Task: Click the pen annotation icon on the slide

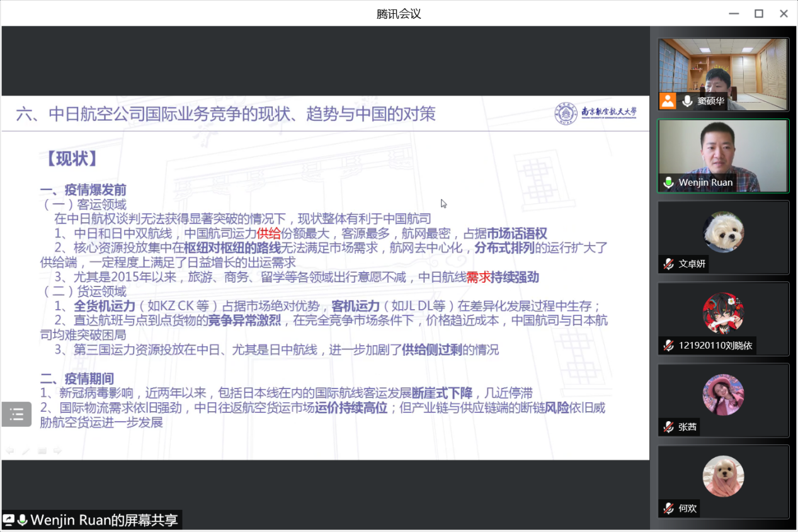Action: 26,451
